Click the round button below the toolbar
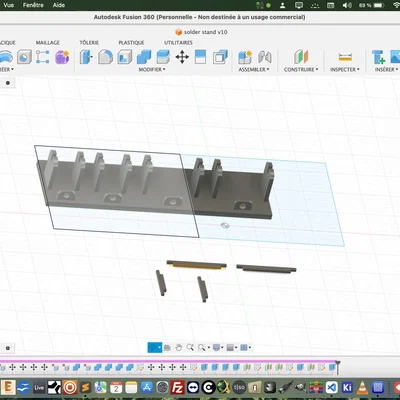This screenshot has width=400, height=400. (x=8, y=83)
